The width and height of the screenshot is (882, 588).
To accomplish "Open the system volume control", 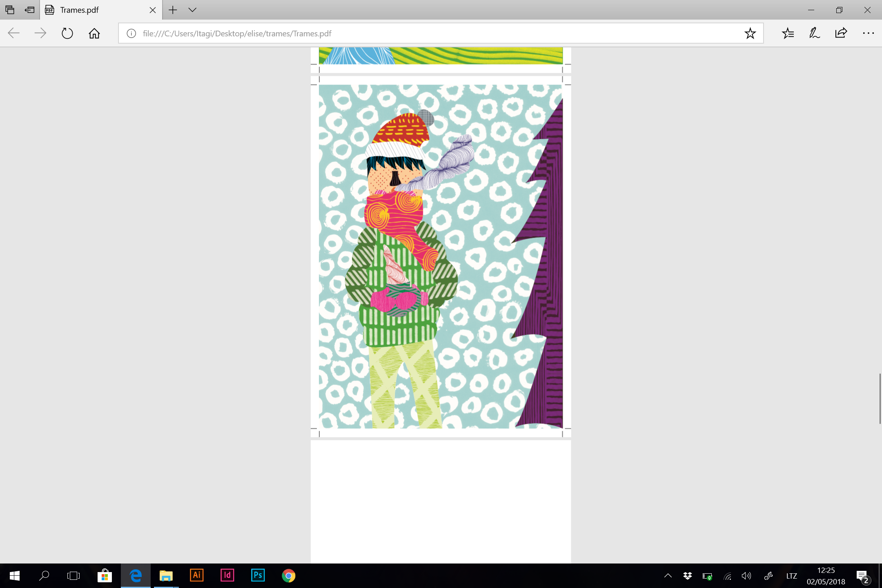I will pyautogui.click(x=746, y=576).
